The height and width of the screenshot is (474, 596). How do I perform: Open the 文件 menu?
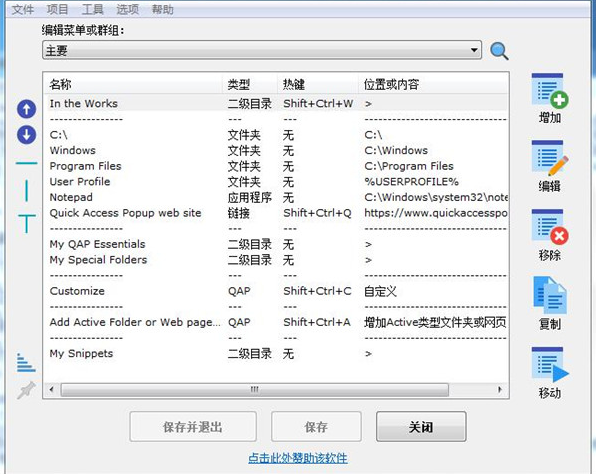tap(22, 9)
